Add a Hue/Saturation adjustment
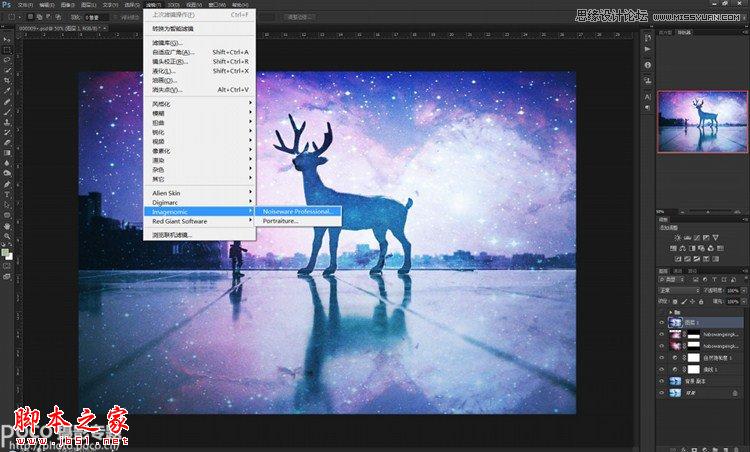This screenshot has width=750, height=452. pos(673,248)
